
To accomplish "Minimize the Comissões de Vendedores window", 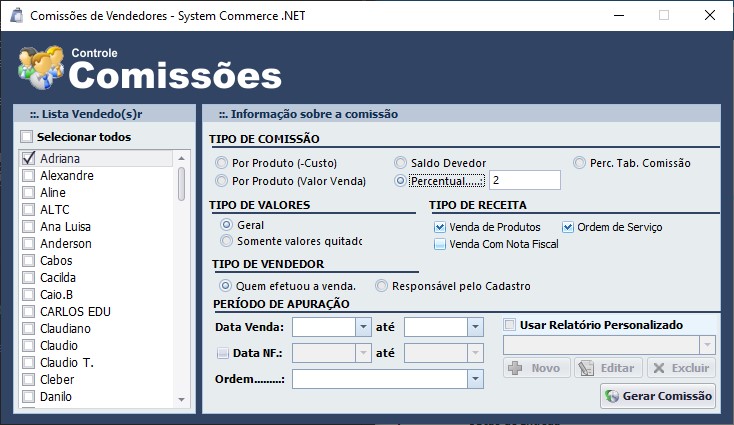I will click(619, 15).
